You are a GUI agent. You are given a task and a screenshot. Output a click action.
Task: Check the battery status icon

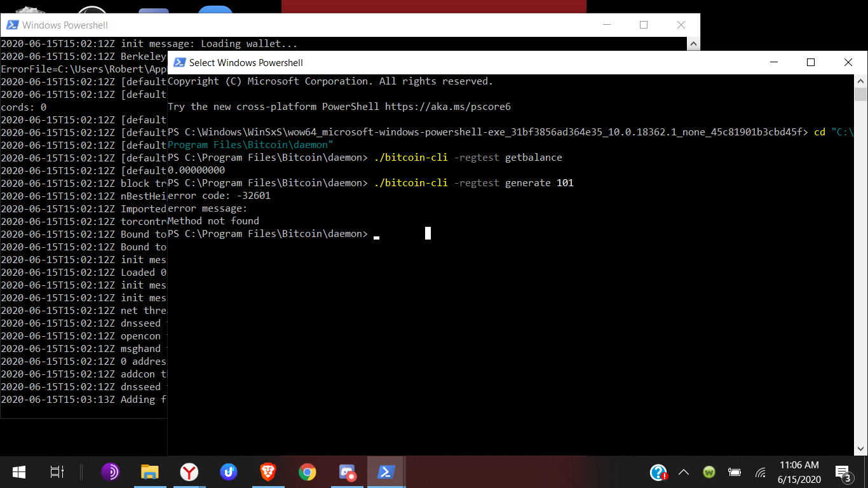click(x=735, y=472)
